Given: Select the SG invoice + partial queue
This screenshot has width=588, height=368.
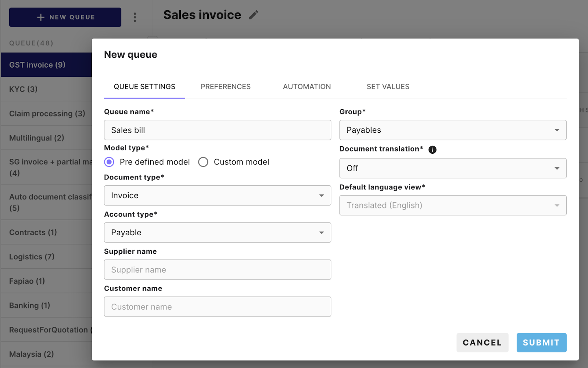Looking at the screenshot, I should 47,167.
